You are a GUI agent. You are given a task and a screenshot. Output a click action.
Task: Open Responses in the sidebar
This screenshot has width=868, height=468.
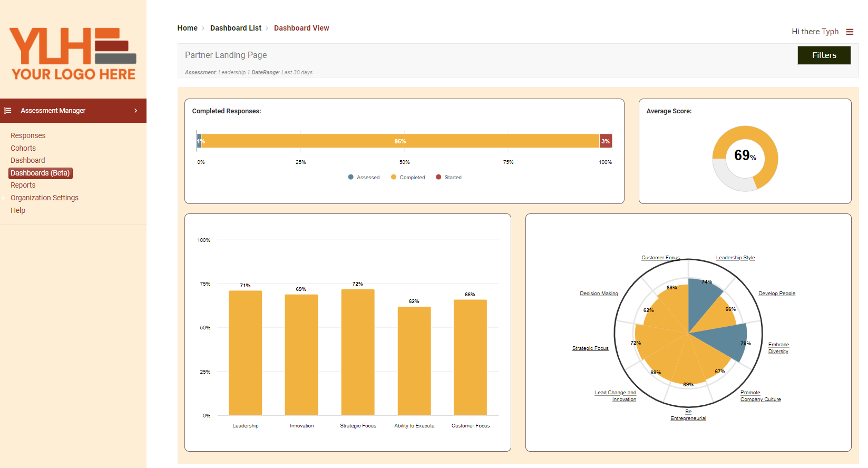click(28, 135)
